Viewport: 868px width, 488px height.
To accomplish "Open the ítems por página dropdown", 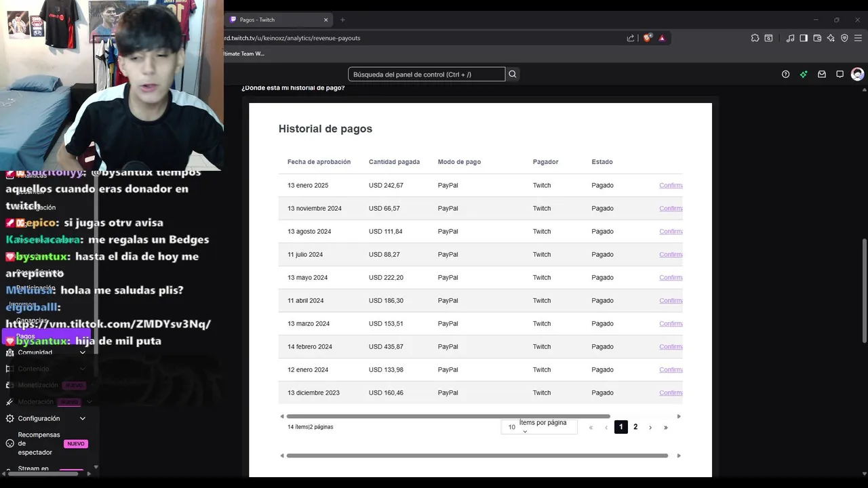I will click(538, 427).
